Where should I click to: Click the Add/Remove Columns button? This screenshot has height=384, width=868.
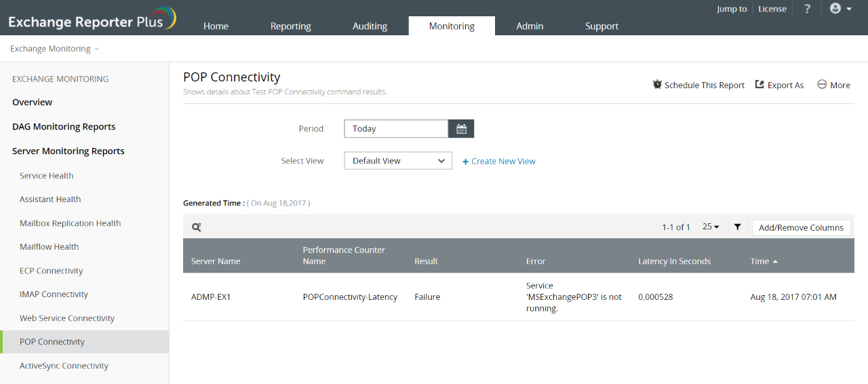(801, 227)
